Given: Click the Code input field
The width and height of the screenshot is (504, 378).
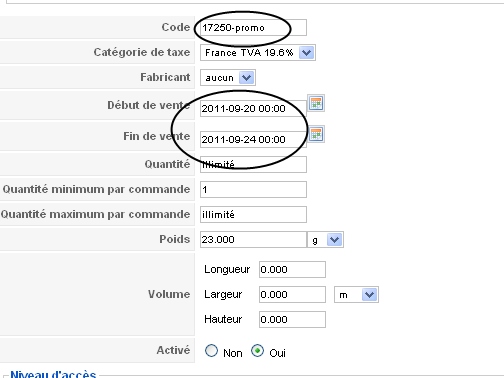Looking at the screenshot, I should [253, 28].
